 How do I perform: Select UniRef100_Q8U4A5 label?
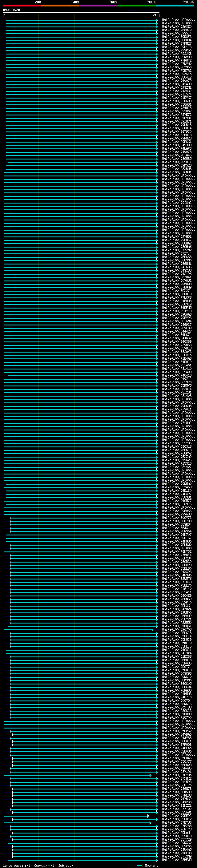(176, 850)
